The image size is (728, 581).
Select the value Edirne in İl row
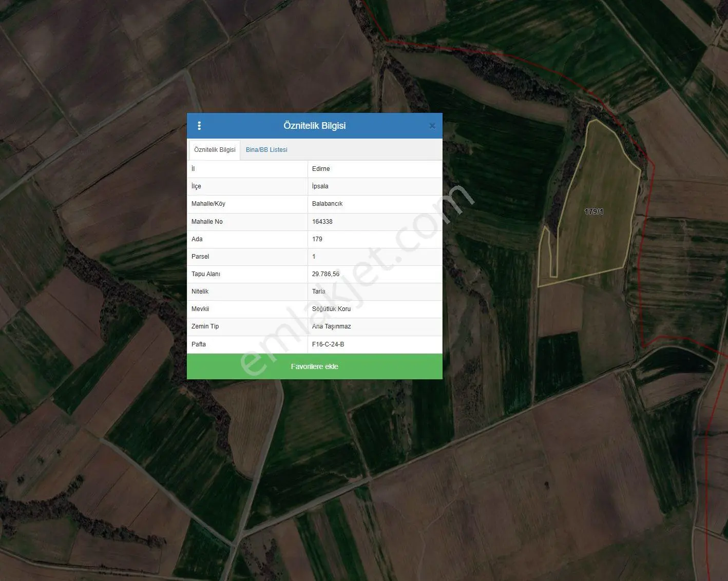(x=321, y=169)
